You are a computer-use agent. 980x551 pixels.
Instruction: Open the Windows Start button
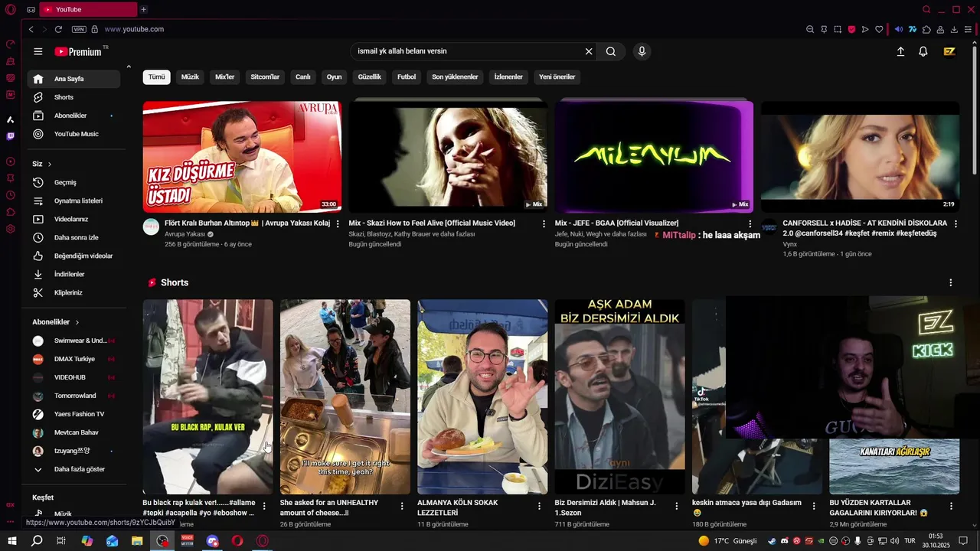11,540
